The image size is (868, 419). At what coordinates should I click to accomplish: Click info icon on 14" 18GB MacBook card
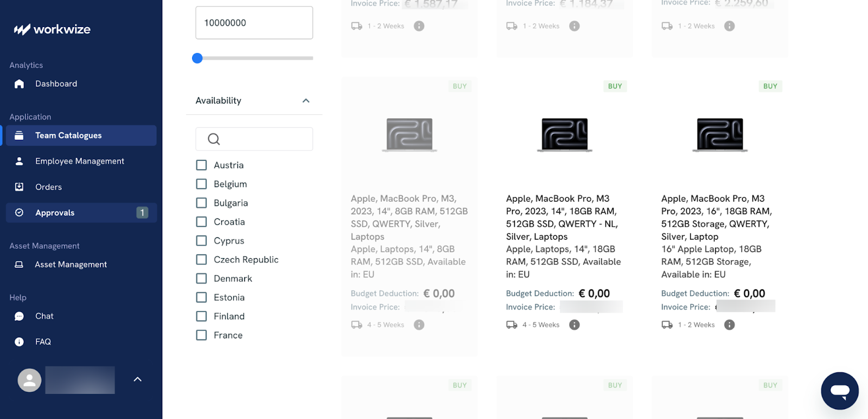tap(574, 325)
